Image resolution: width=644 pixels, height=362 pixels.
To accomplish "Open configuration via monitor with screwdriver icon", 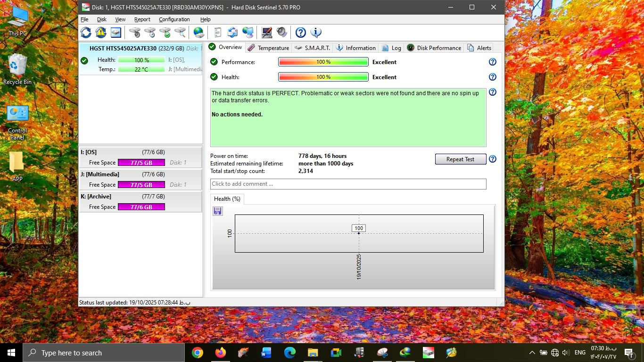I will pos(267,33).
